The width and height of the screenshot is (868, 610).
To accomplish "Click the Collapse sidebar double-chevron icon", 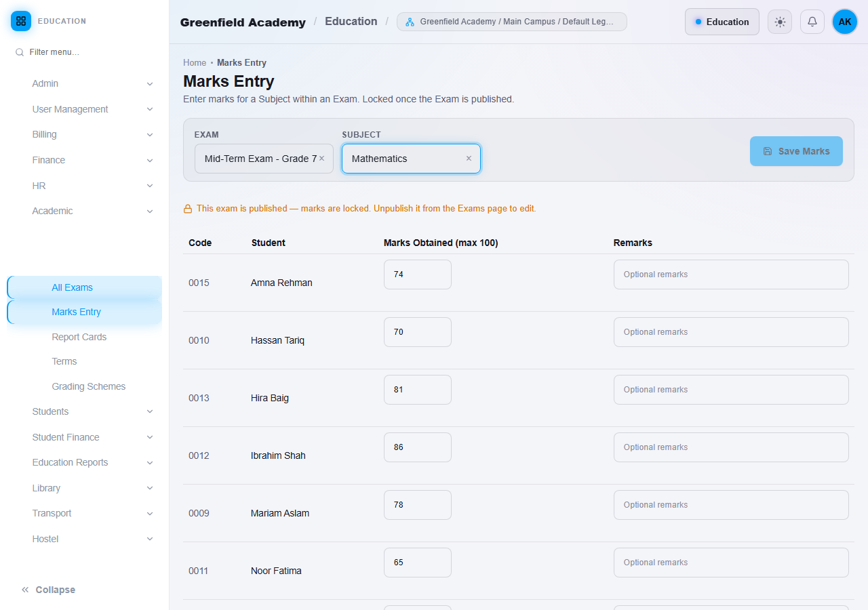I will coord(25,590).
